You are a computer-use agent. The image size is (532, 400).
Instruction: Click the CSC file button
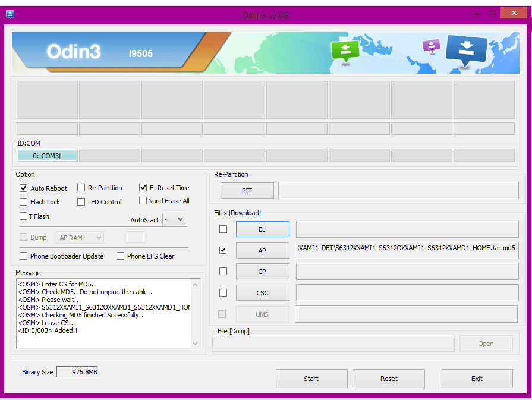263,293
